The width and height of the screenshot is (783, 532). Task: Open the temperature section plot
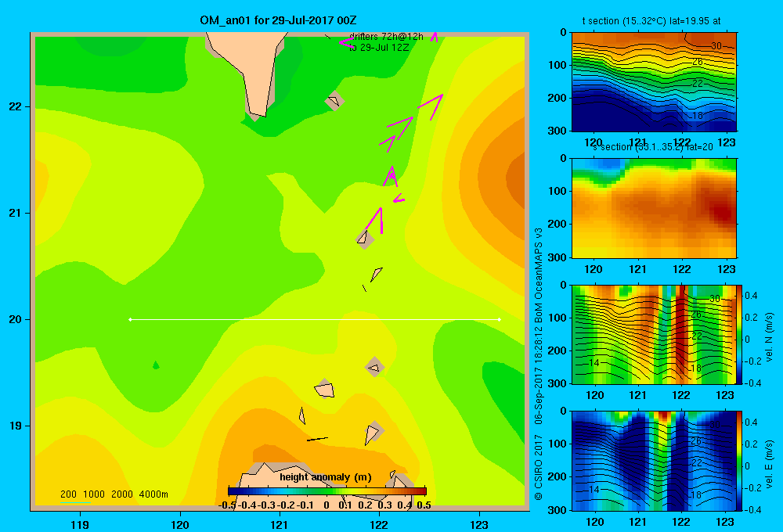(x=654, y=82)
